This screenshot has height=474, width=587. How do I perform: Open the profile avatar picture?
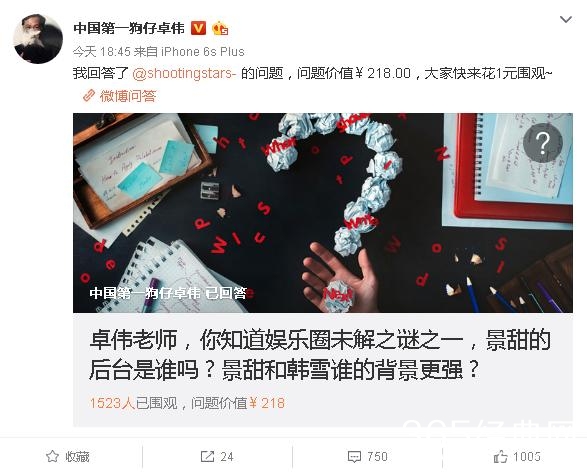coord(38,39)
